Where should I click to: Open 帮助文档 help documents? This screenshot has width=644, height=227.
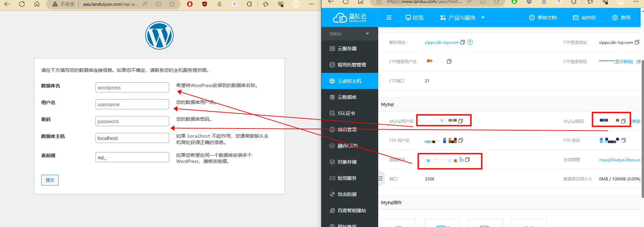[543, 18]
